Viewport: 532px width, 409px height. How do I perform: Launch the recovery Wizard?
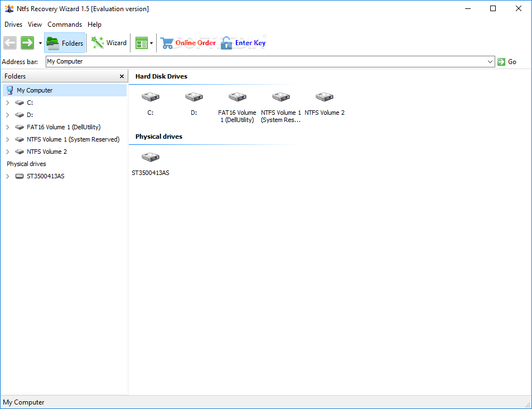coord(109,43)
